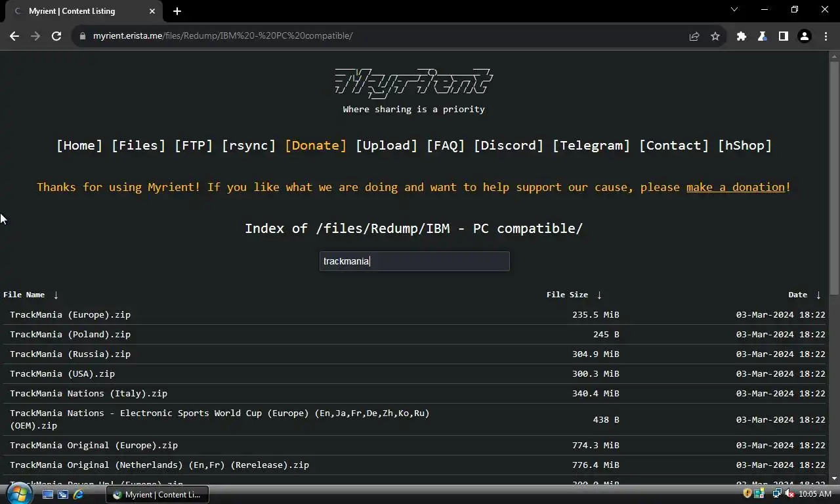This screenshot has width=840, height=504.
Task: Click the 304.9 MiB file size
Action: coord(596,354)
